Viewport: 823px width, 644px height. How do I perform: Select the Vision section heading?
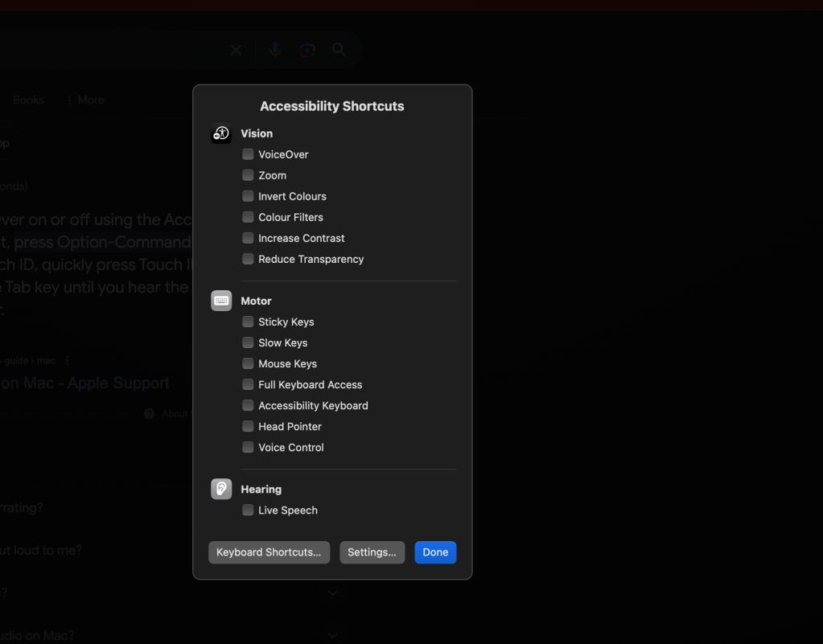[x=257, y=133]
